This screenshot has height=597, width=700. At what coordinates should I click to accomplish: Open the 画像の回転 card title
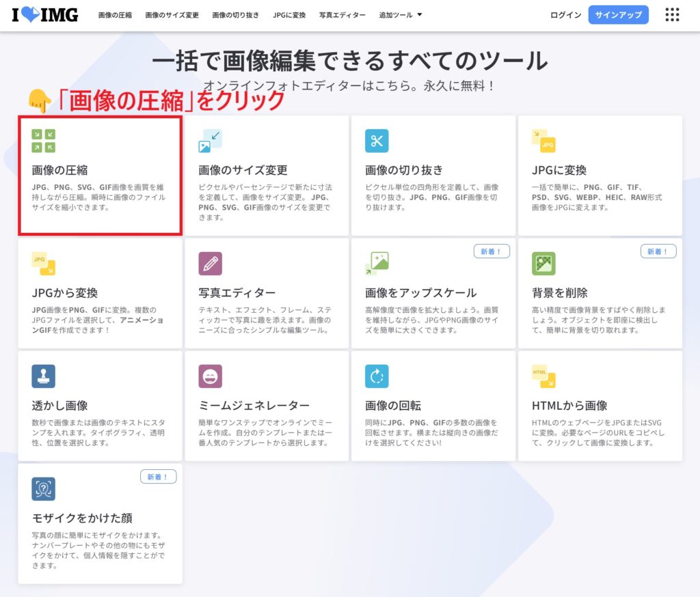[393, 406]
